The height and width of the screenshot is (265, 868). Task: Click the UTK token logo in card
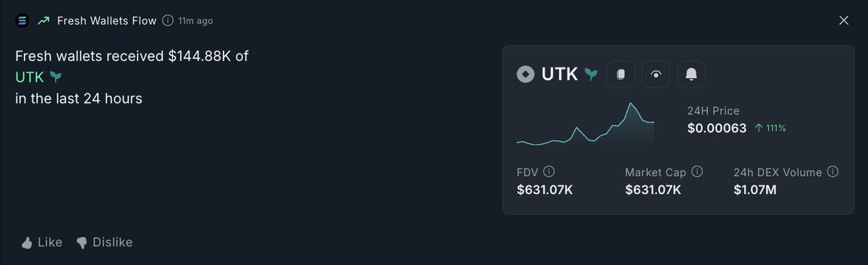526,74
